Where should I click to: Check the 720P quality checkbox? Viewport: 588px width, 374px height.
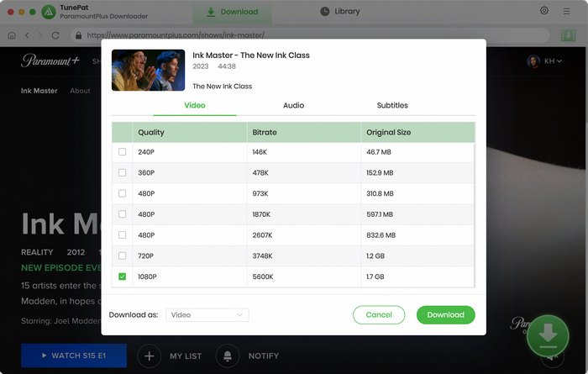click(x=123, y=255)
